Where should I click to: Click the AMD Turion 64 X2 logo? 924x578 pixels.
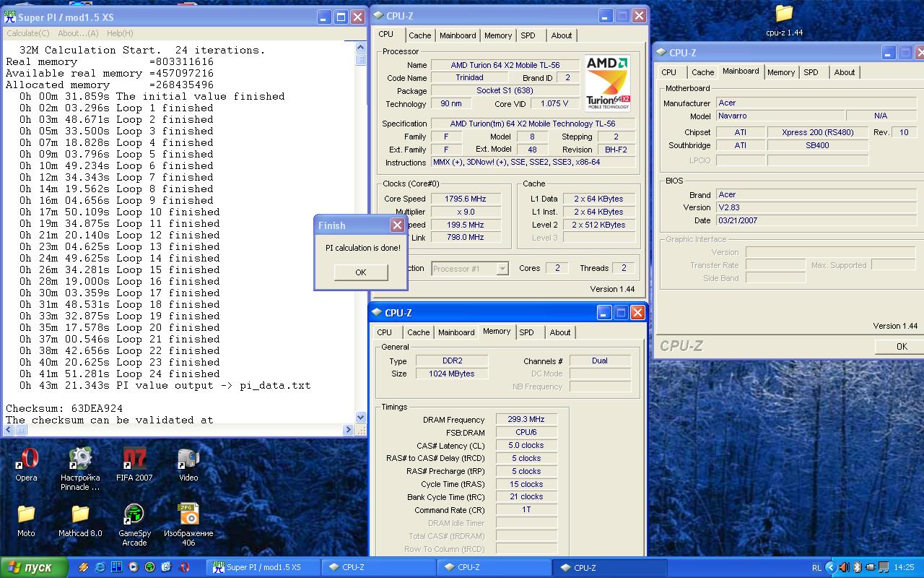coord(607,82)
